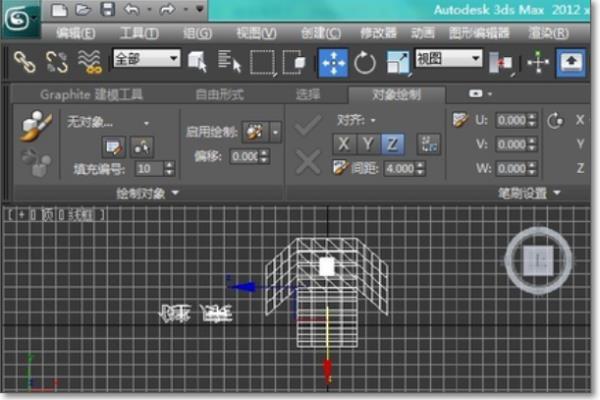Redo the last action
600x400 pixels.
167,9
